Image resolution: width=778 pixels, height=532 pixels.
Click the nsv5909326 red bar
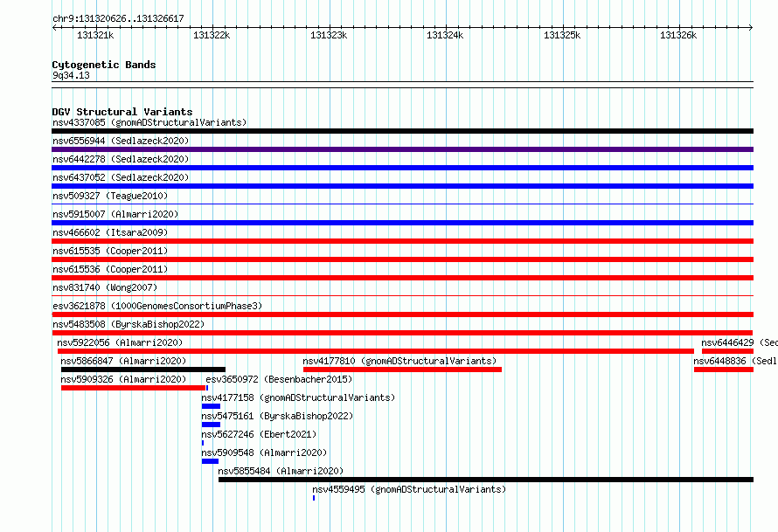tap(133, 388)
